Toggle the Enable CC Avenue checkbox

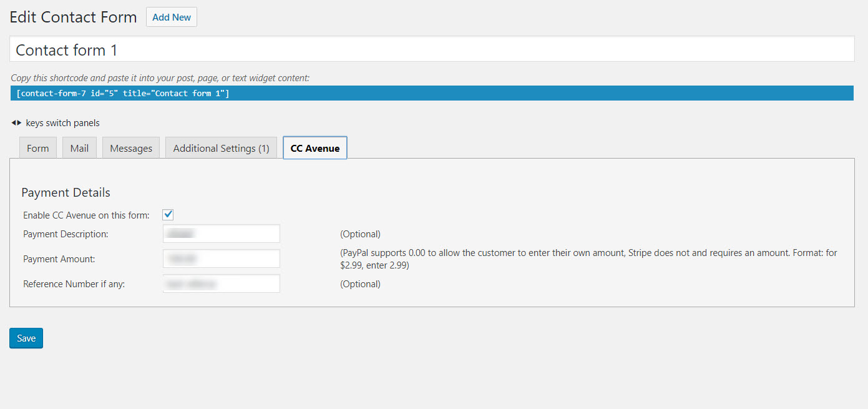click(x=168, y=215)
